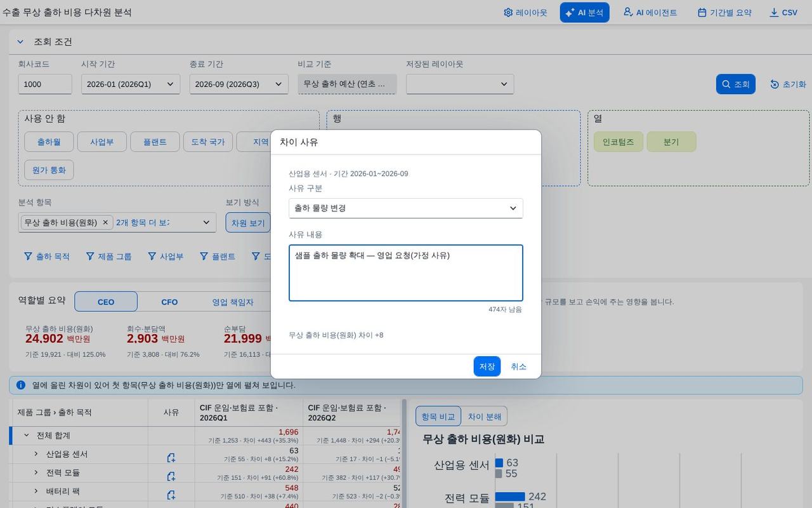Click the 출하월 dimension chip
This screenshot has width=812, height=508.
coord(49,142)
